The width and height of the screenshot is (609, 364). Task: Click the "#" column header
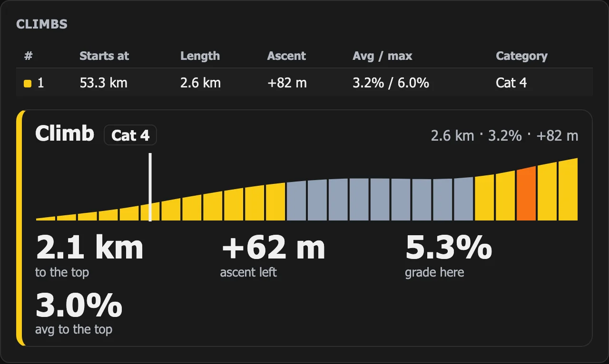click(29, 56)
